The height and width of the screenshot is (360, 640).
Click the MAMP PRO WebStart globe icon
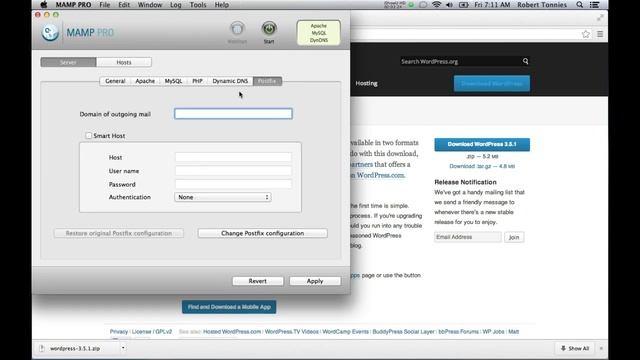point(237,29)
